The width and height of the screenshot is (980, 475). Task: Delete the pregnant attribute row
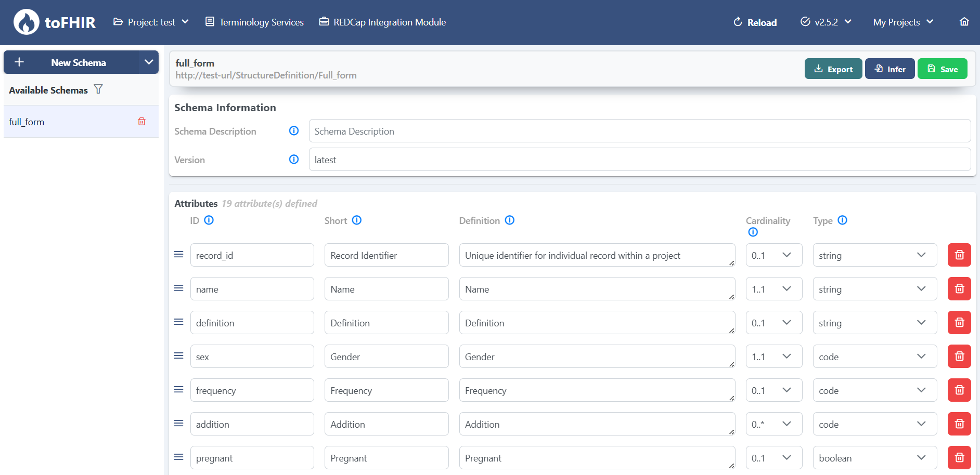959,457
